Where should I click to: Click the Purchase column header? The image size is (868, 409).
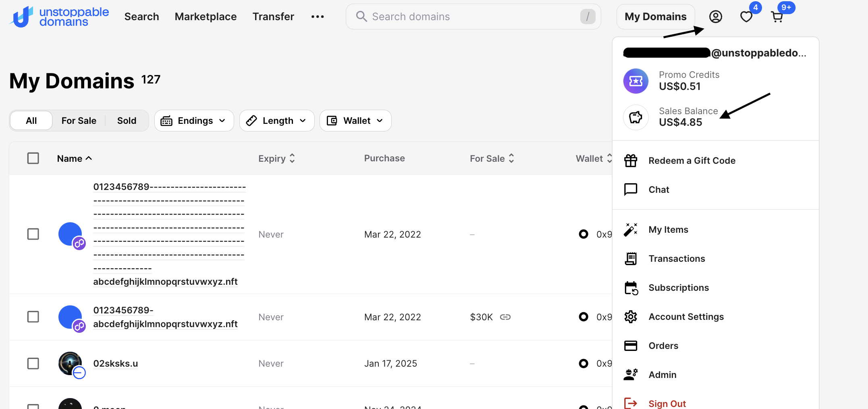coord(384,158)
